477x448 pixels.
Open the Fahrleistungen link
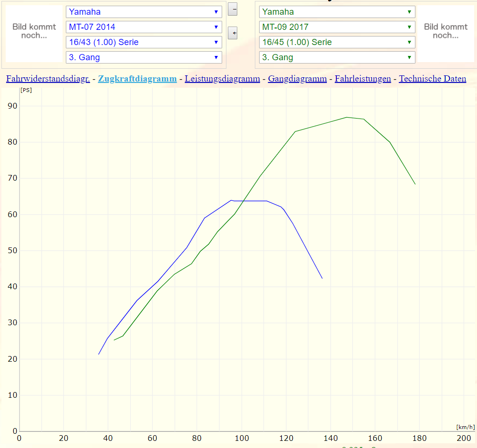coord(362,79)
